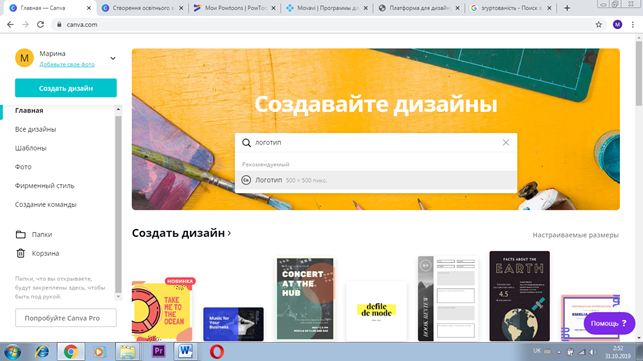Screen dimensions: 643x361
Task: Open the Папки folder icon
Action: coord(21,235)
